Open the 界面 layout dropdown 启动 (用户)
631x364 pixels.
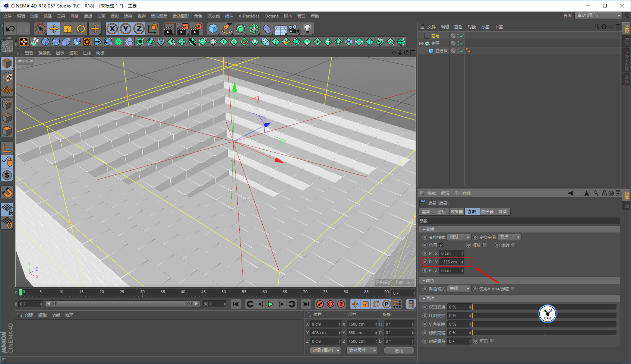click(599, 16)
